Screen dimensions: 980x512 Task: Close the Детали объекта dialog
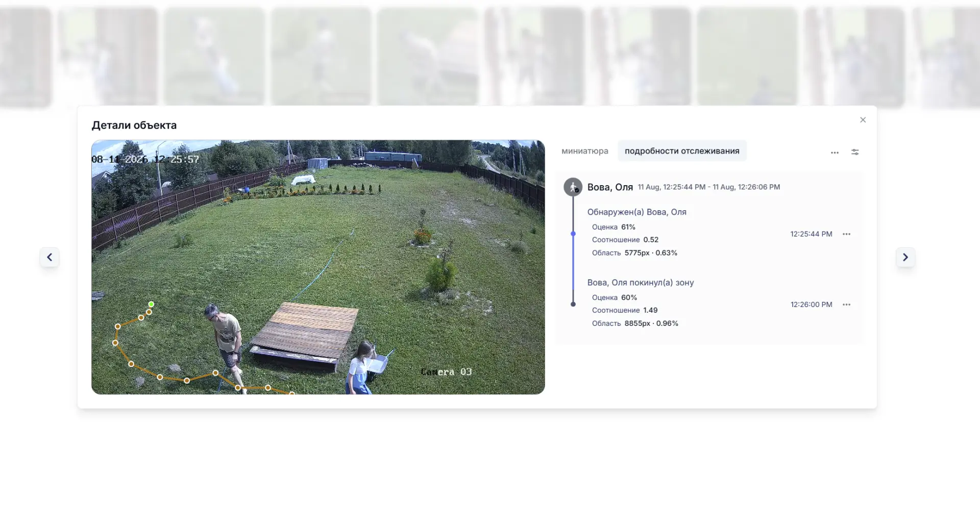(x=863, y=120)
